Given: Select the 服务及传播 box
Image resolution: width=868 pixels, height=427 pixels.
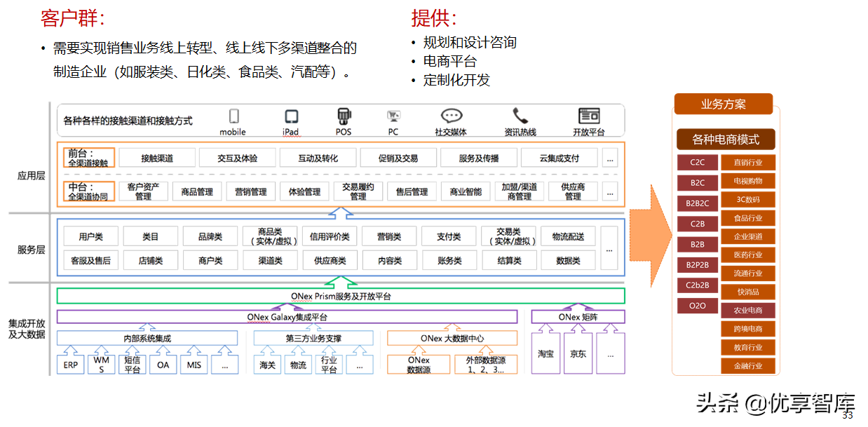Looking at the screenshot, I should click(479, 158).
